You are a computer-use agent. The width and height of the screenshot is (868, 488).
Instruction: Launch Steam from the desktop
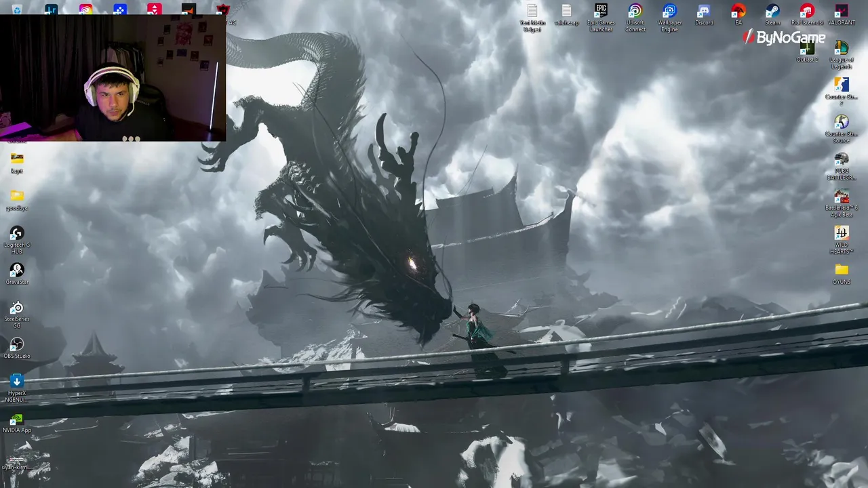click(772, 14)
